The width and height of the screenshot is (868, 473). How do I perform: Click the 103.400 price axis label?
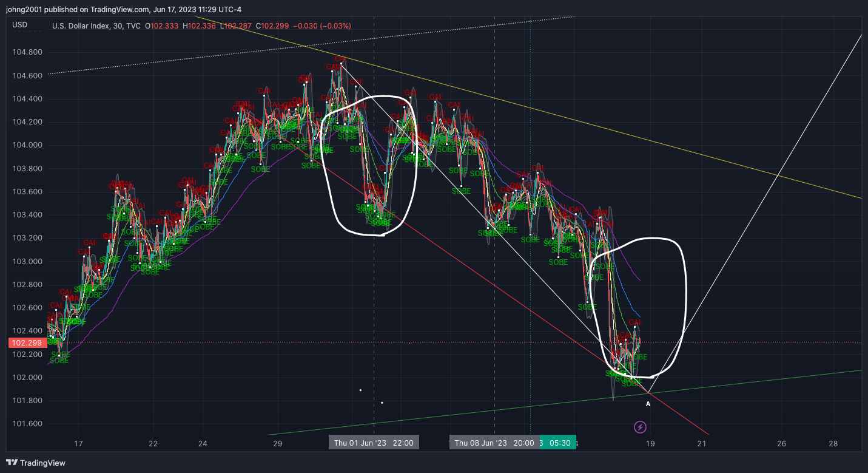tap(27, 215)
